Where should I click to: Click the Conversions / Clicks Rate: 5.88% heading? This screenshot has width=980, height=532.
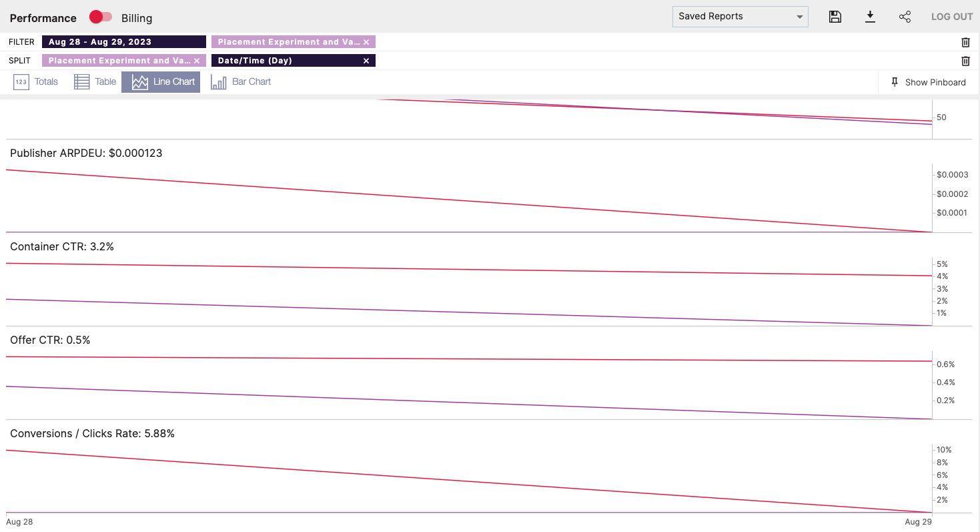point(92,433)
